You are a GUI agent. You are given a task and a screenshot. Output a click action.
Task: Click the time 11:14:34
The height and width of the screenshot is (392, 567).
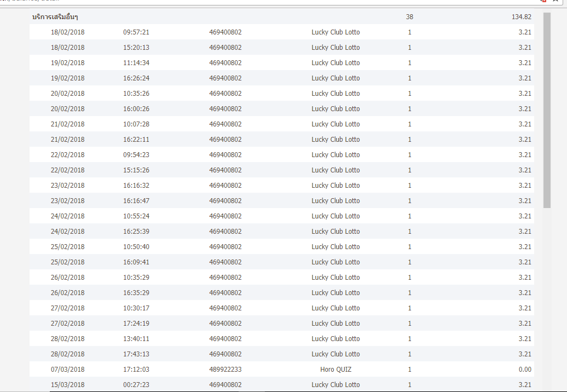[x=136, y=63]
